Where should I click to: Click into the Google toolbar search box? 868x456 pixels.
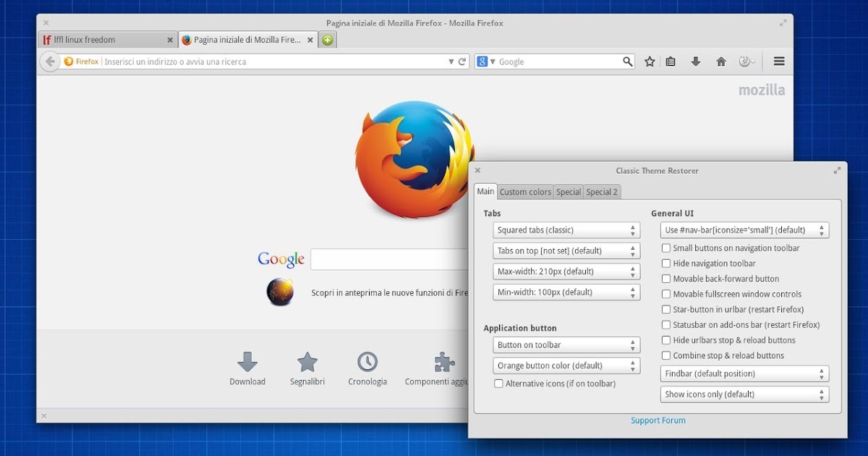(555, 62)
